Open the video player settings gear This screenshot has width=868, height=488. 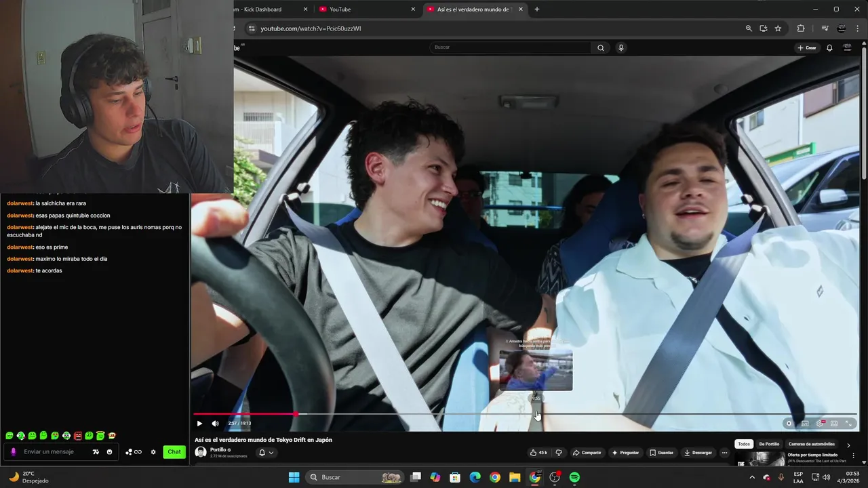pos(819,424)
